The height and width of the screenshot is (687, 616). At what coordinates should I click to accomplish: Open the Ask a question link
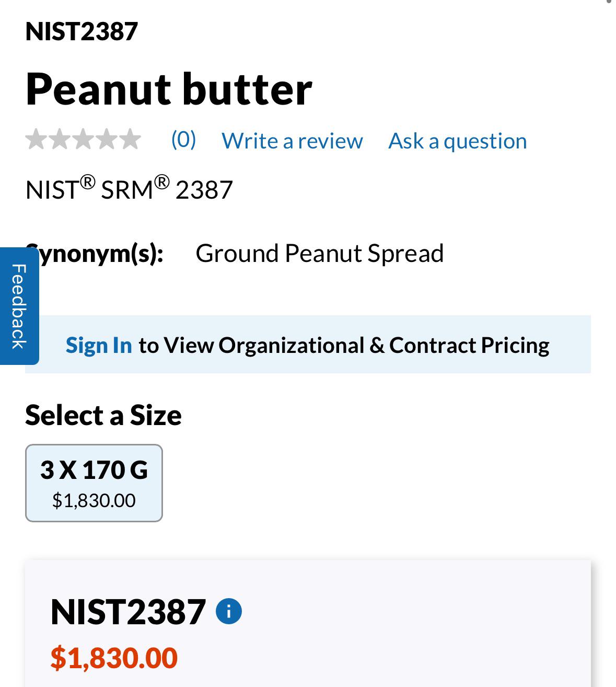coord(458,141)
